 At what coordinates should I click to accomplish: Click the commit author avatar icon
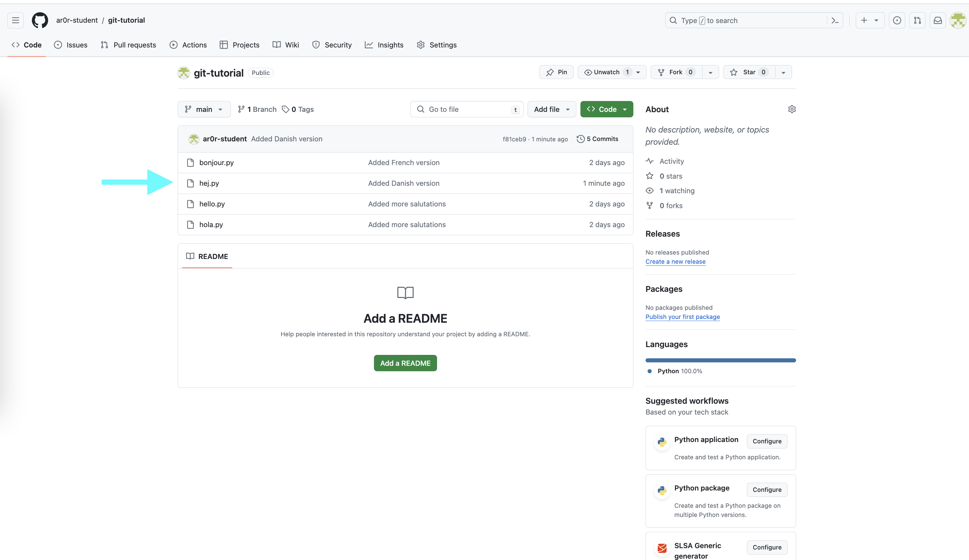[x=194, y=139]
